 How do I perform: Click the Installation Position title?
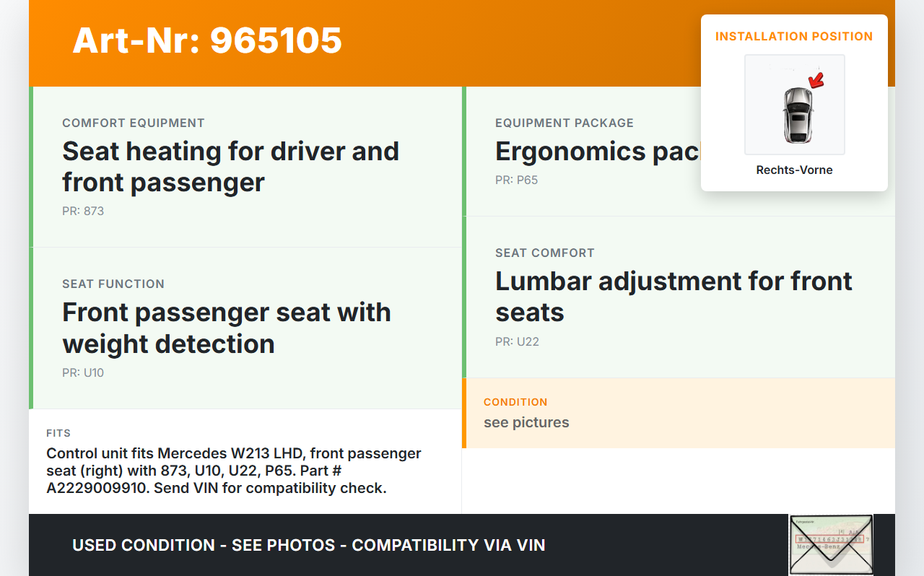coord(794,36)
